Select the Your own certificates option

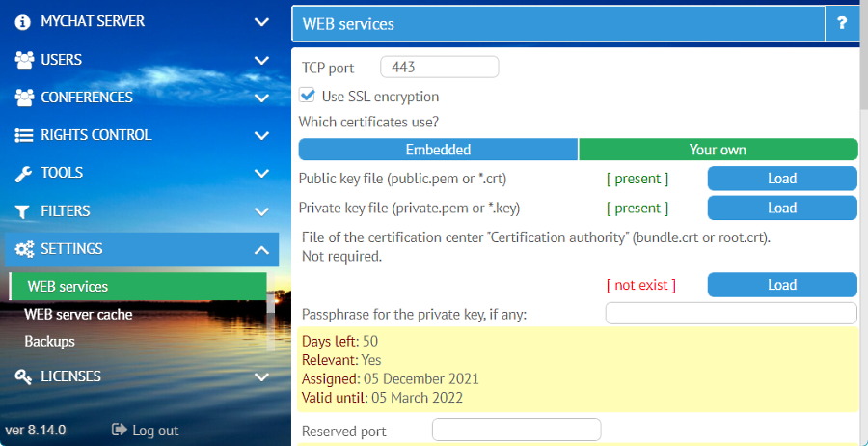(718, 150)
